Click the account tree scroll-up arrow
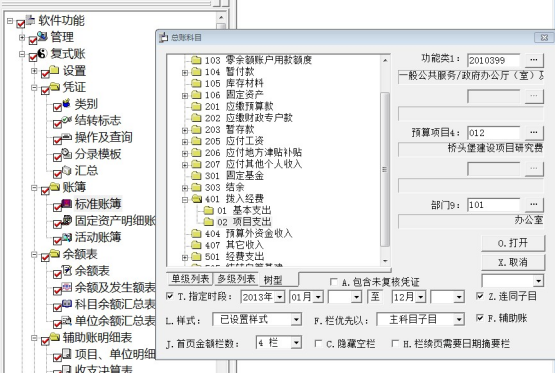556x373 pixels. 385,60
